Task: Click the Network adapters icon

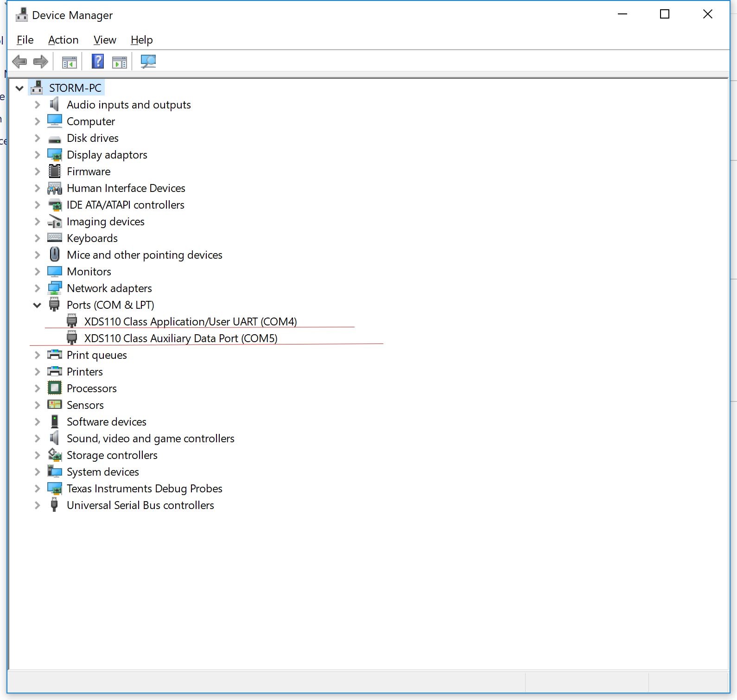Action: (x=55, y=288)
